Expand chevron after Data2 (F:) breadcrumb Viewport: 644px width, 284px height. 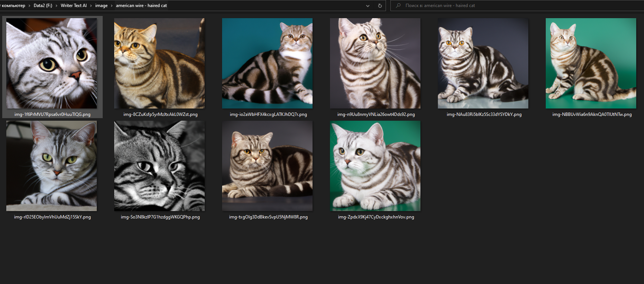tap(56, 6)
